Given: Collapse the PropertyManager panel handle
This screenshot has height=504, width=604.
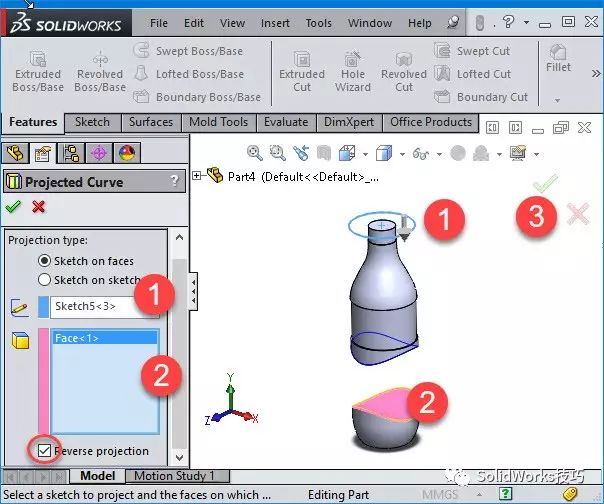Looking at the screenshot, I should [x=193, y=291].
